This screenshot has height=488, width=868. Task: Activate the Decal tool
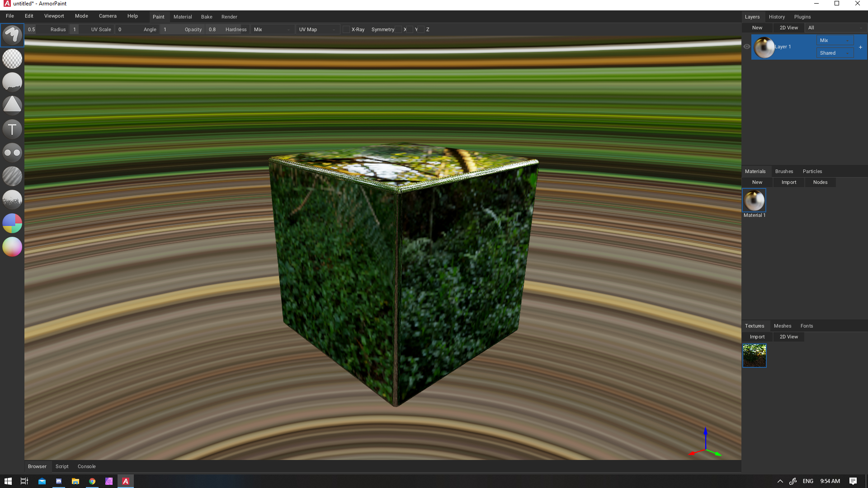point(12,105)
